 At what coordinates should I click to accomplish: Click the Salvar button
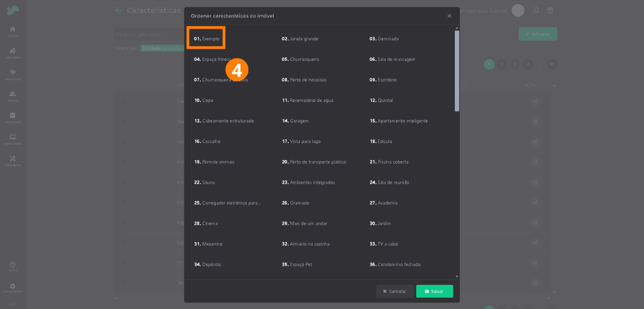click(x=434, y=291)
